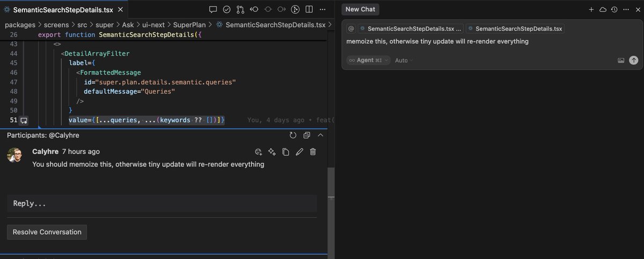Collapse the comment thread with chevron

click(x=320, y=135)
